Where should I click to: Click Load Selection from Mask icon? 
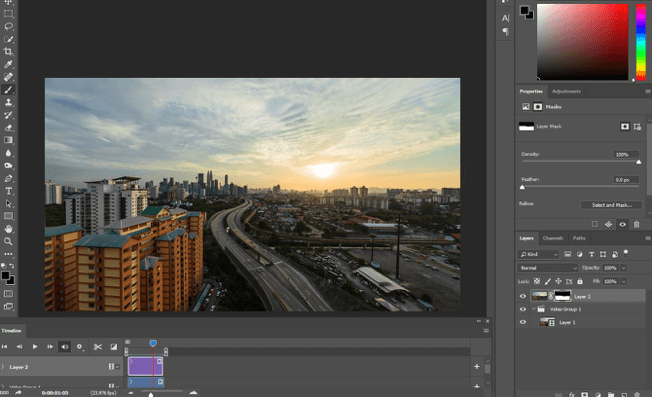595,224
